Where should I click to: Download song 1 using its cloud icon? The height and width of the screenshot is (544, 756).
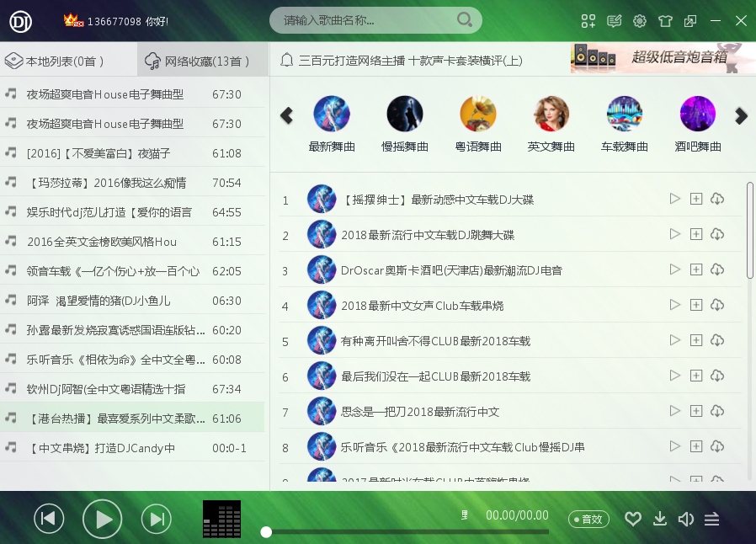click(x=717, y=199)
